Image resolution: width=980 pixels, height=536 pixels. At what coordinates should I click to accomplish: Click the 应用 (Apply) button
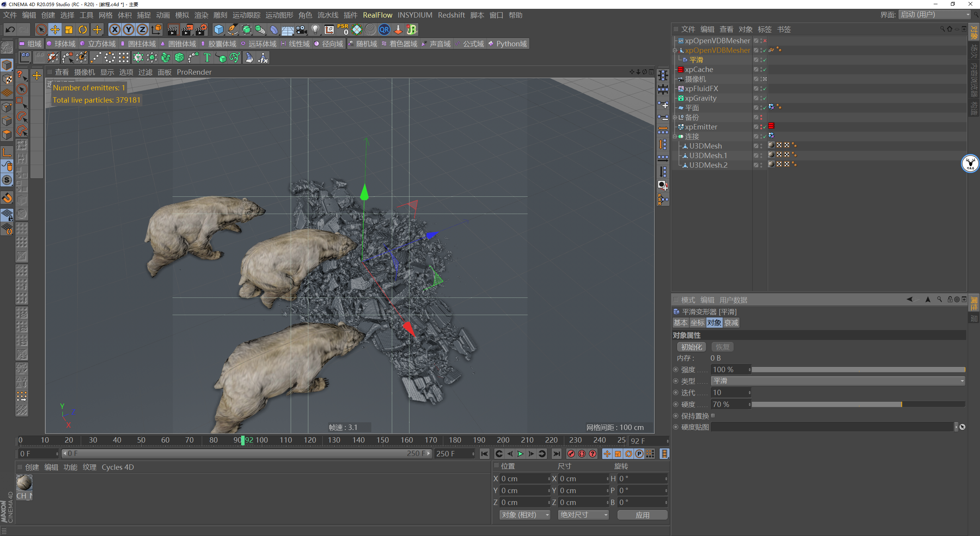point(642,515)
